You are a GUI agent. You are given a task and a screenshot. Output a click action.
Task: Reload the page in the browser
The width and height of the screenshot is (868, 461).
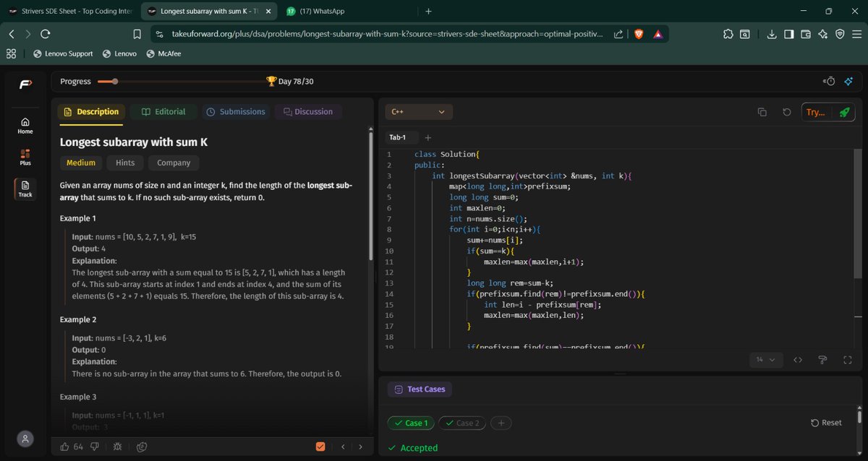pyautogui.click(x=46, y=34)
